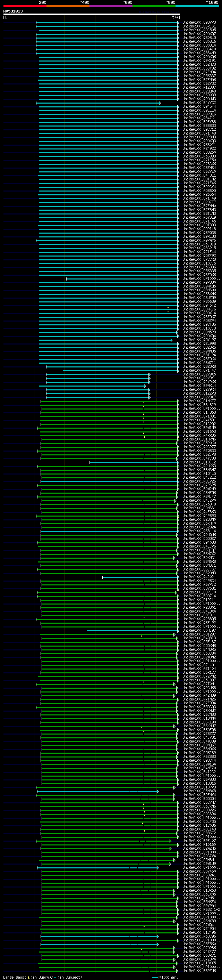Click hit label UniRef100_A3LV26

199,481
